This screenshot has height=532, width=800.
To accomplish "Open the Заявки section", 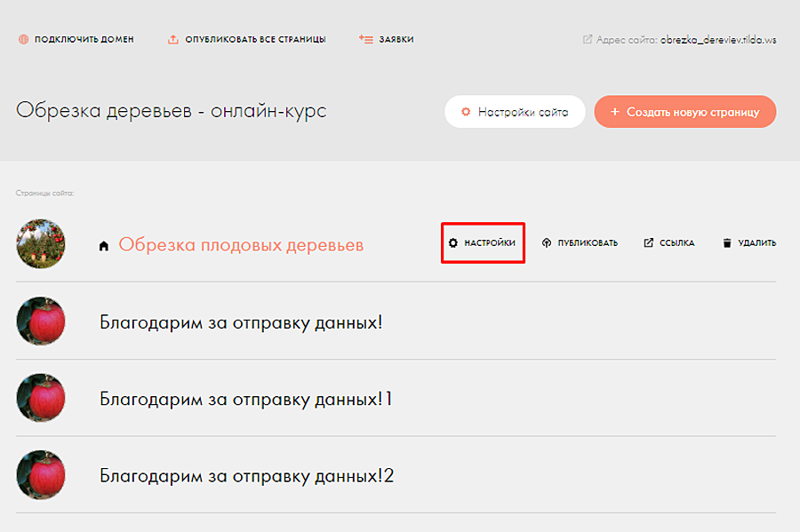I will (x=396, y=40).
